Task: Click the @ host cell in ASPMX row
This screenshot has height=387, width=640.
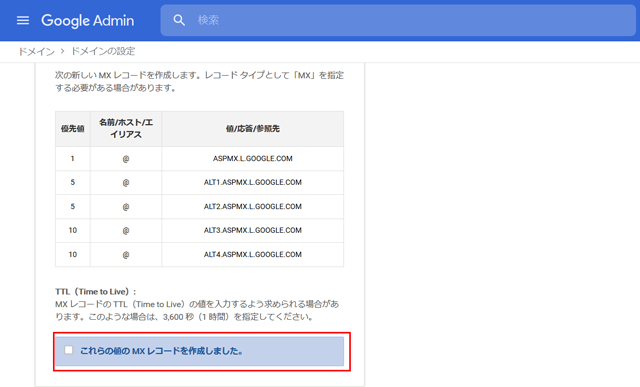Action: 126,158
